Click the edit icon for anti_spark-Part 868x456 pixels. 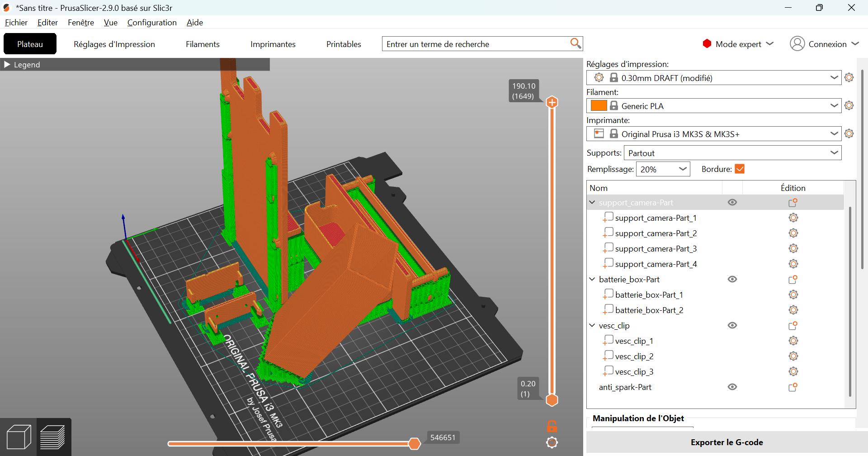pyautogui.click(x=793, y=387)
